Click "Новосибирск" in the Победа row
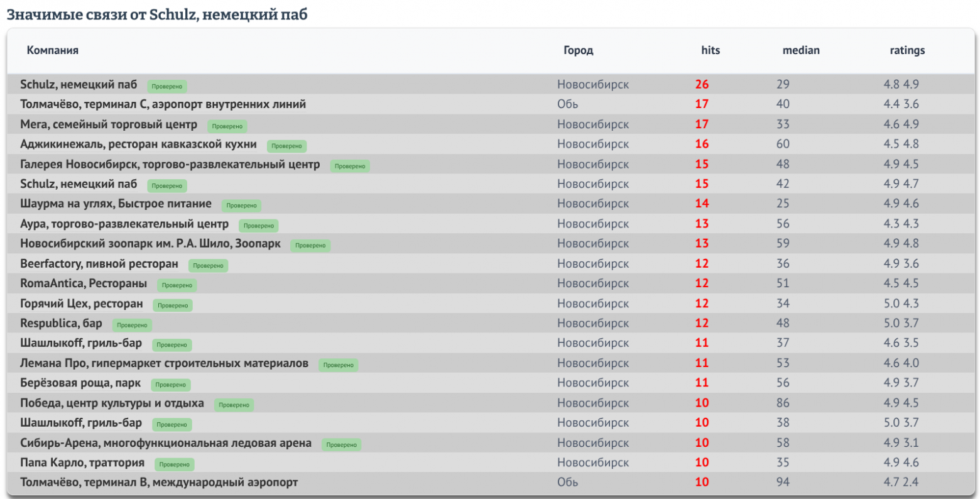This screenshot has height=499, width=980. (593, 403)
